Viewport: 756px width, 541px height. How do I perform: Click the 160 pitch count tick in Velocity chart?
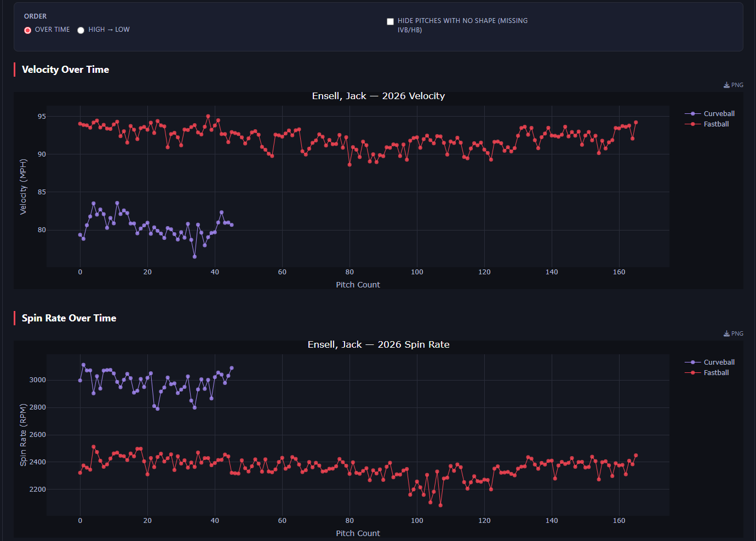click(x=619, y=272)
